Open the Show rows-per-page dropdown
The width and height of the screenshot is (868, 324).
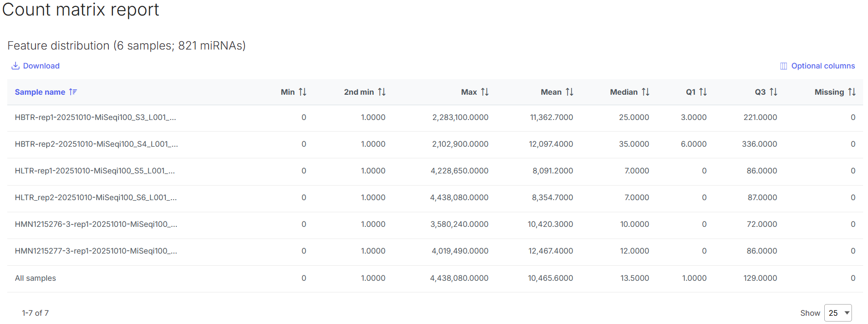pyautogui.click(x=838, y=313)
